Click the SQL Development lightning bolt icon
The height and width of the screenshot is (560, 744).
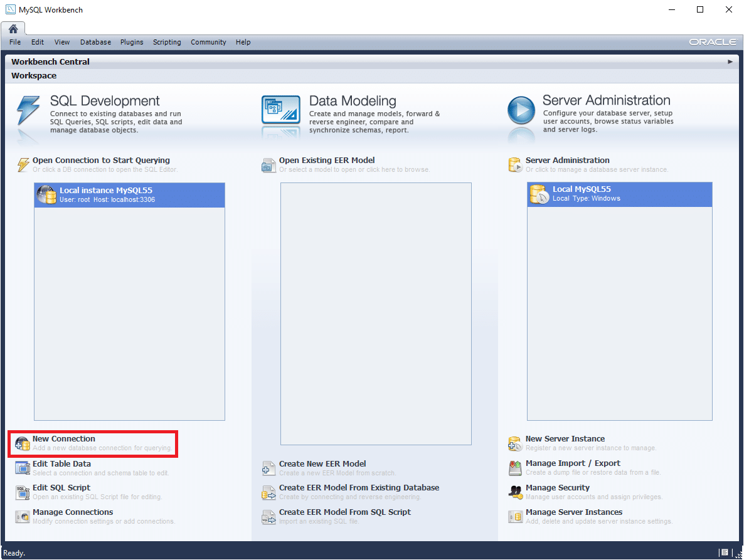click(28, 110)
